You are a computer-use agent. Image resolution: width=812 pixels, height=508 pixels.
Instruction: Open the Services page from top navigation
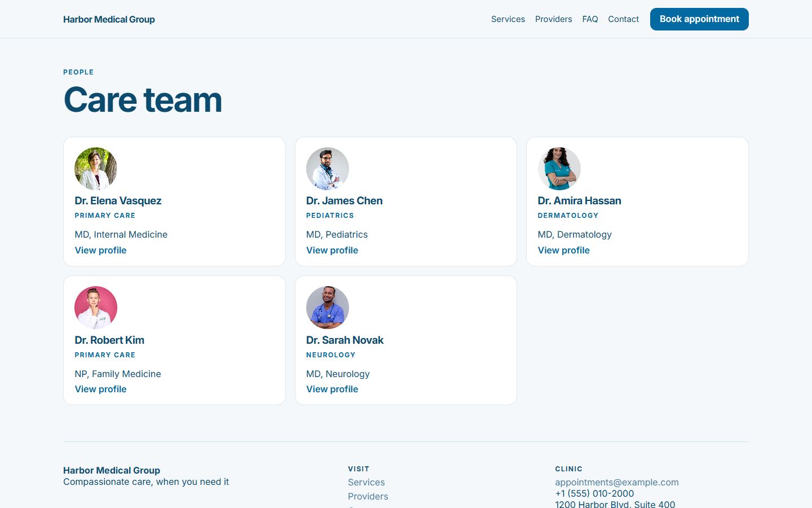click(508, 19)
